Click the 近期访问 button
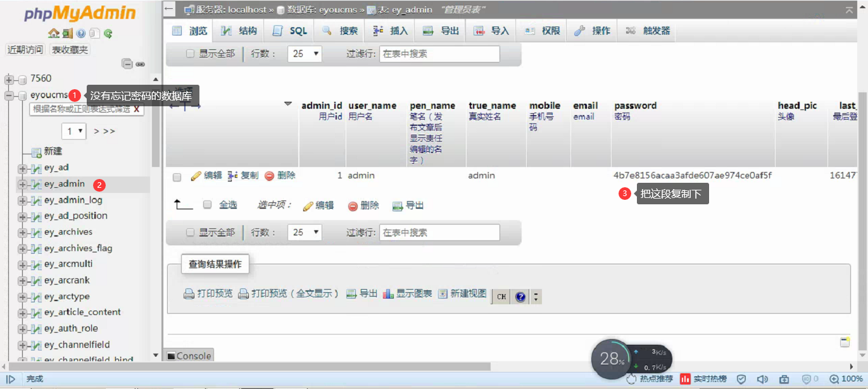 25,50
